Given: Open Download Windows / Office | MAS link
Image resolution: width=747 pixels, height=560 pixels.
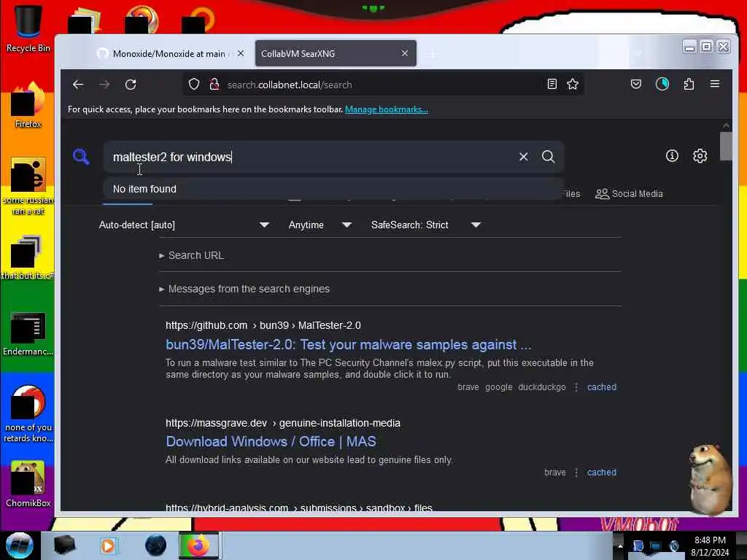Looking at the screenshot, I should (271, 442).
